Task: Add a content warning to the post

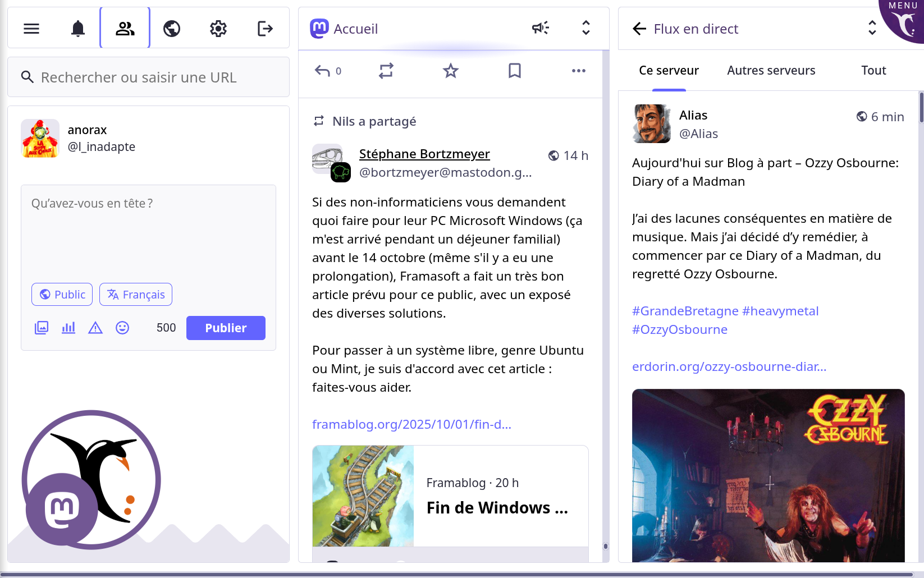Action: pyautogui.click(x=95, y=328)
